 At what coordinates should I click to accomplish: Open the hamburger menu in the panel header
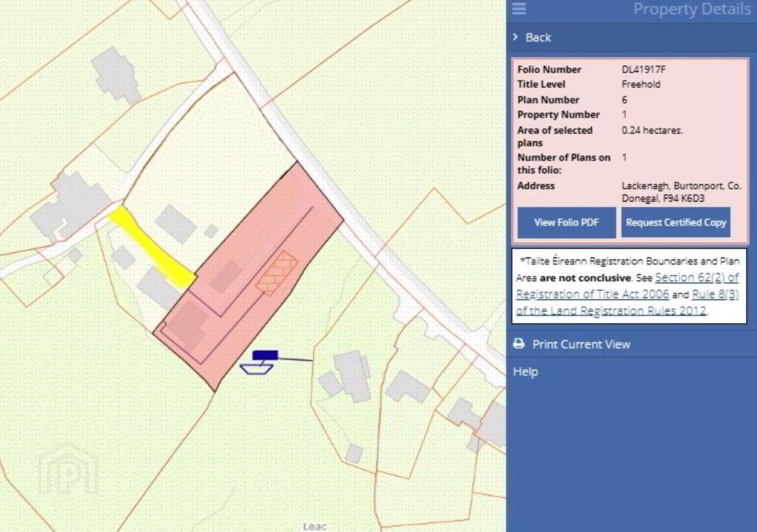519,9
